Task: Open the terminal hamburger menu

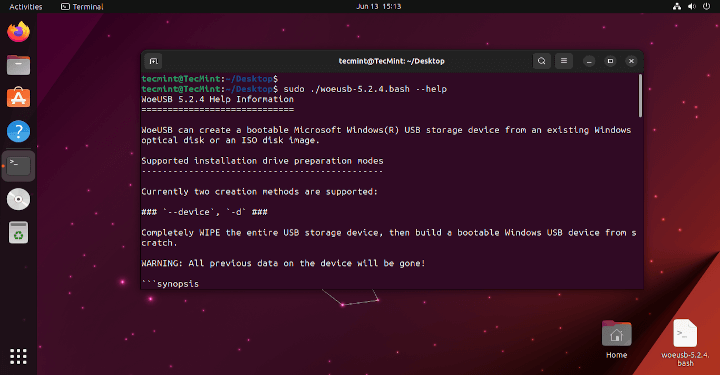Action: [x=564, y=61]
